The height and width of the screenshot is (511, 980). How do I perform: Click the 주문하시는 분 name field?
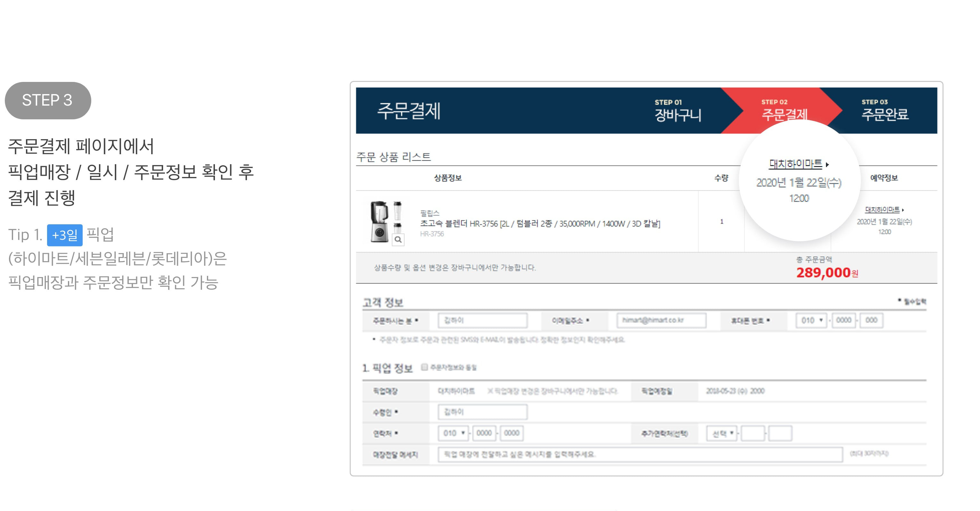coord(483,321)
